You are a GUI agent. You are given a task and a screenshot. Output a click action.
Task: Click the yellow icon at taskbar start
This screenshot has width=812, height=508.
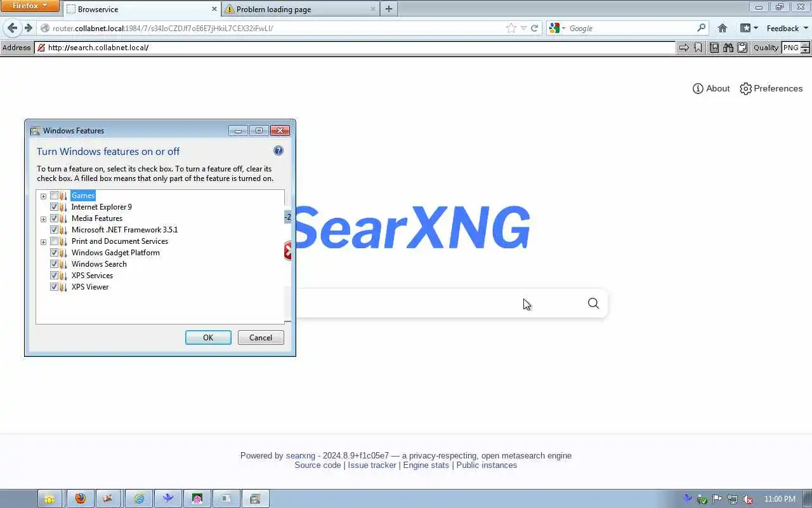[50, 499]
